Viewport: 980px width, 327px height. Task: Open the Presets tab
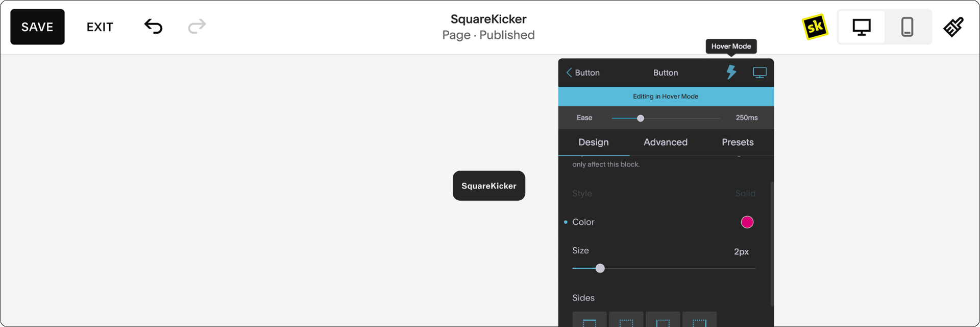(738, 142)
